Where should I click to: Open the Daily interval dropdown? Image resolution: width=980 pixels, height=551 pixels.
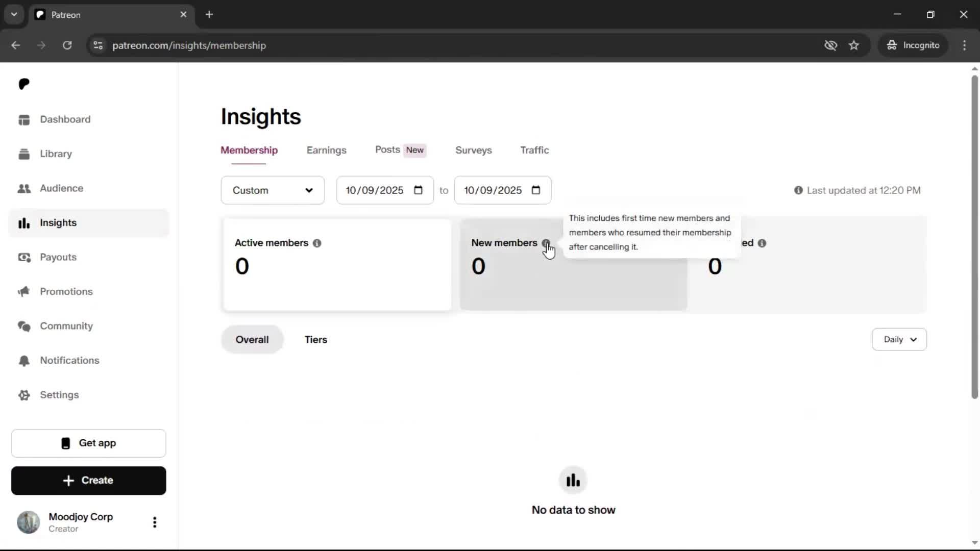899,340
